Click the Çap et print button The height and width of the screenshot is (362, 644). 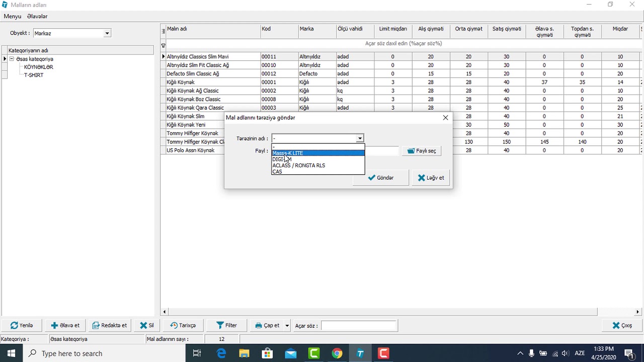pyautogui.click(x=267, y=325)
